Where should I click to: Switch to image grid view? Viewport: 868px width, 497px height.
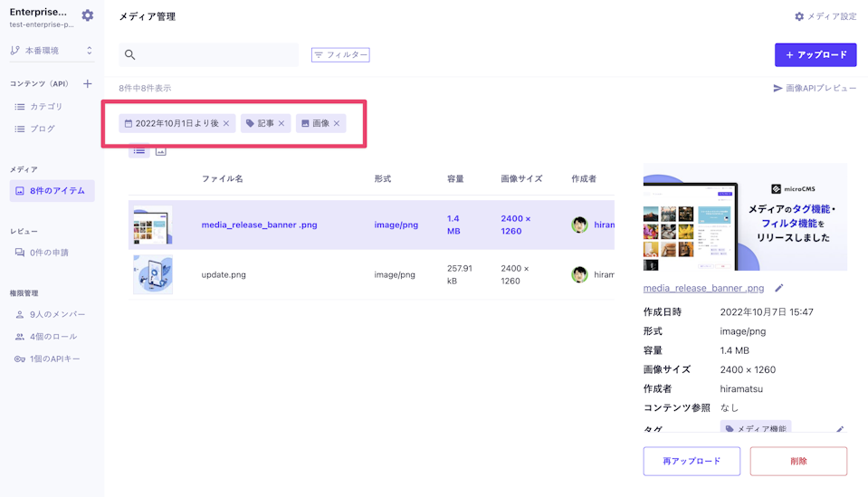pos(161,151)
